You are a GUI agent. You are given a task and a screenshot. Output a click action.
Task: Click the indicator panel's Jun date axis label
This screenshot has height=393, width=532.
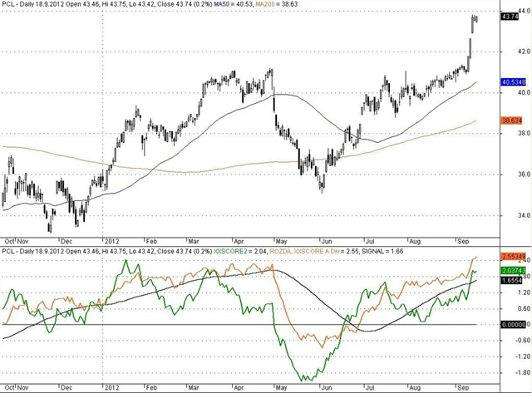point(327,387)
